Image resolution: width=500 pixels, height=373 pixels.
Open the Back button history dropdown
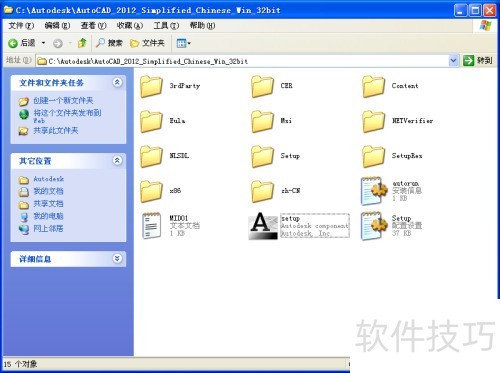(43, 43)
